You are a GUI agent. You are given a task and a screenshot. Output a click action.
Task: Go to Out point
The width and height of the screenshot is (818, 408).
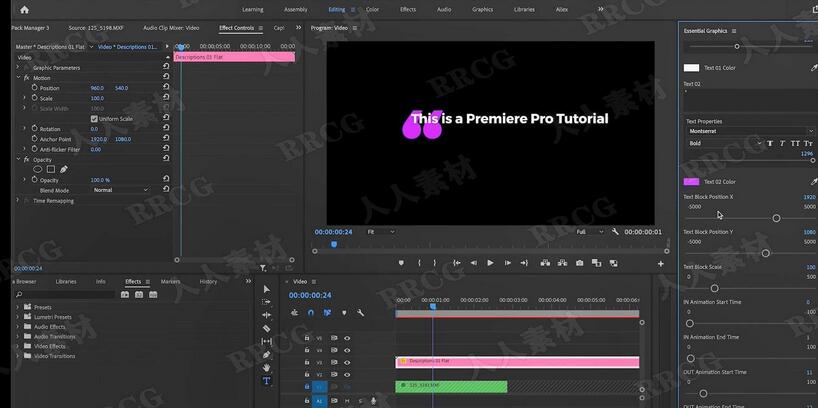(524, 263)
